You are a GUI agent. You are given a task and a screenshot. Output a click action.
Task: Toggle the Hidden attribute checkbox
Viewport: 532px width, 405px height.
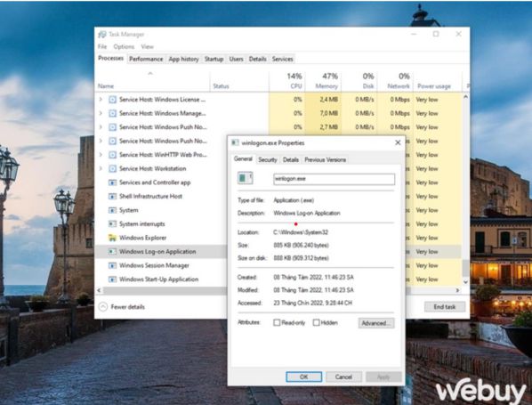pyautogui.click(x=316, y=322)
